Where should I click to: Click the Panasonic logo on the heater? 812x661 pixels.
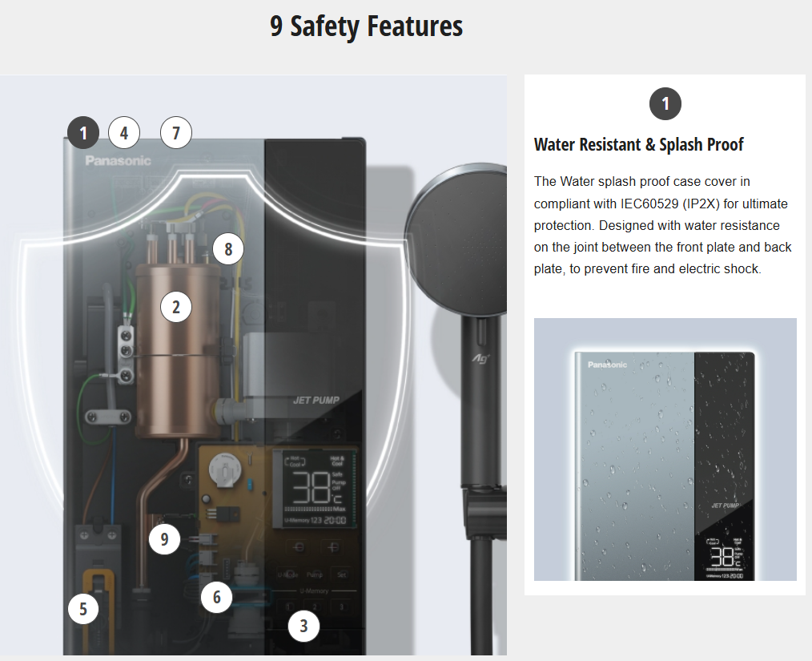[x=118, y=160]
